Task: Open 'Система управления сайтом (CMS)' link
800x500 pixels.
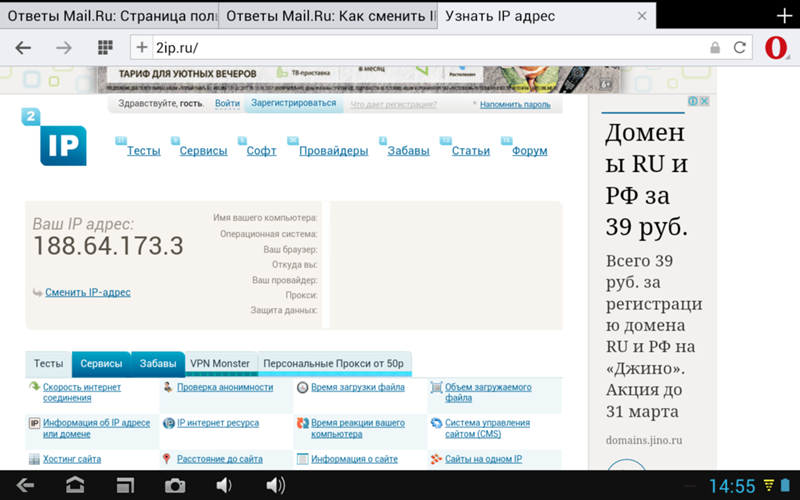Action: 487,429
